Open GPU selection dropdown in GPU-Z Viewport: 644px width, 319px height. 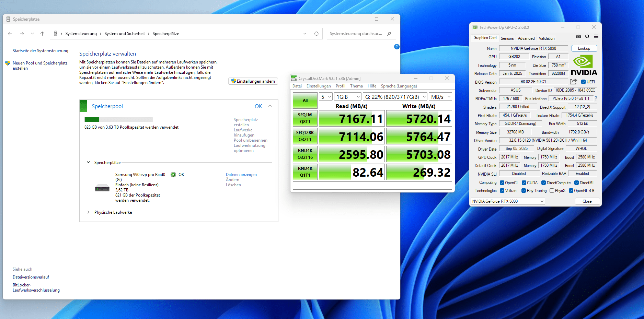click(x=508, y=201)
